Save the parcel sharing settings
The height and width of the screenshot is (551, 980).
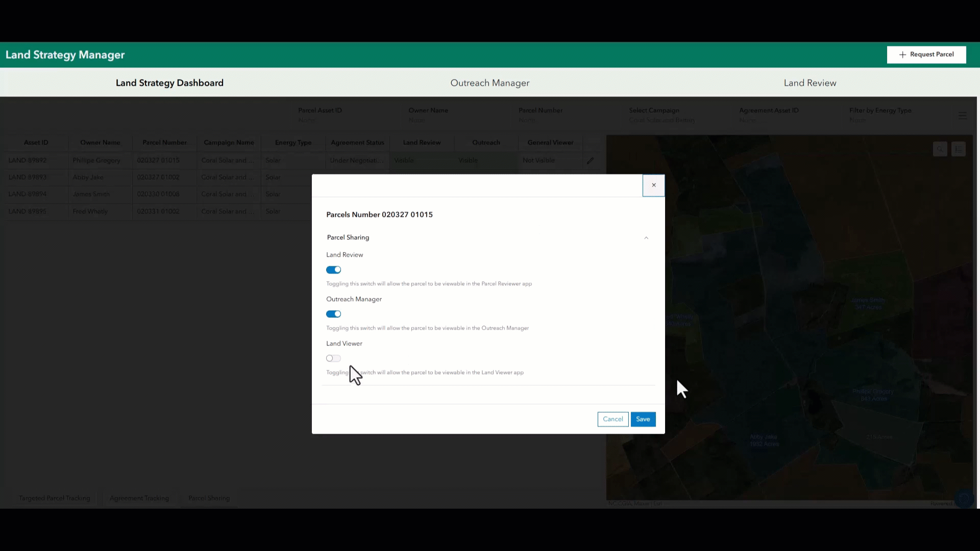643,419
